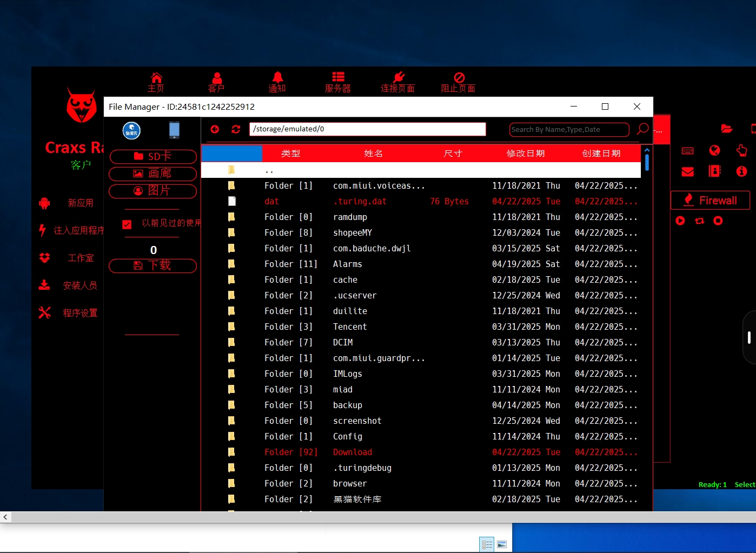Select the shopeeMY folder row
The image size is (756, 553).
(421, 233)
